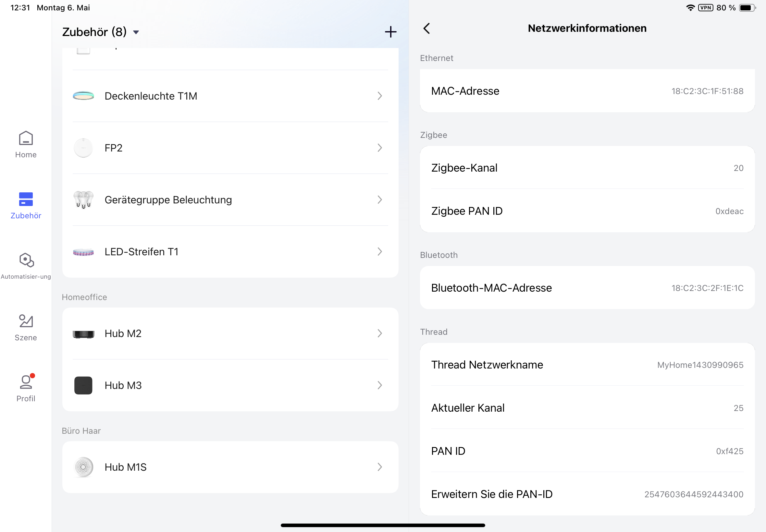Tap the MAC-Adresse row
This screenshot has width=766, height=532.
point(587,91)
